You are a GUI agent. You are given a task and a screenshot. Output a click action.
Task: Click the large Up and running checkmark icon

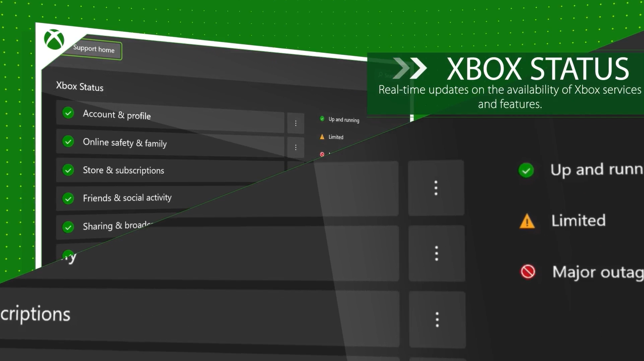point(526,170)
